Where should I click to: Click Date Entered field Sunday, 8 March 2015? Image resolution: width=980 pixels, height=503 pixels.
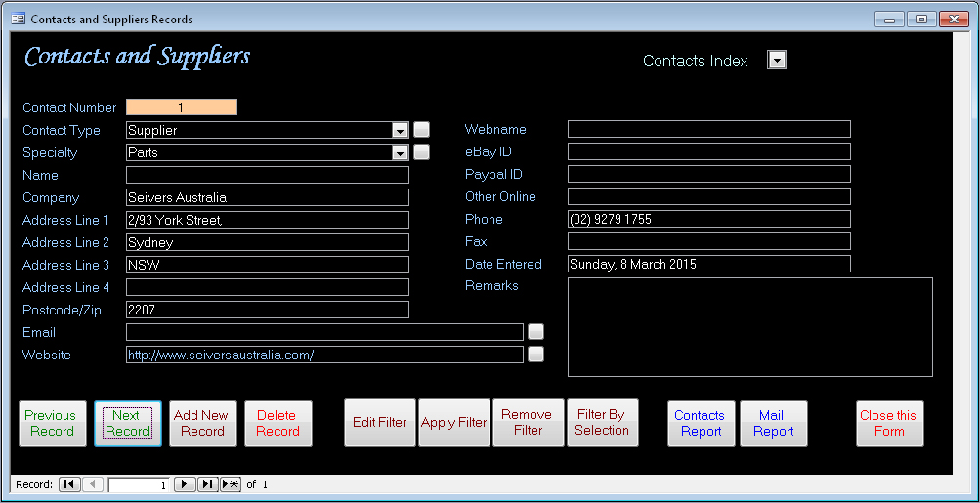pyautogui.click(x=709, y=265)
